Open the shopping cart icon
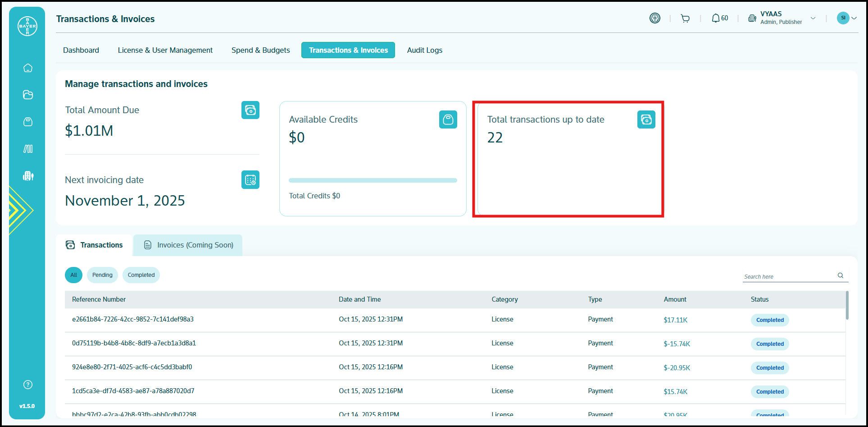This screenshot has width=868, height=427. pos(685,18)
